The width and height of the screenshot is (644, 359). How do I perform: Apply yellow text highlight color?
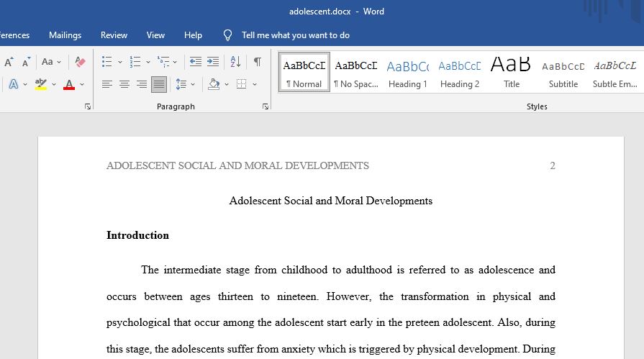41,84
